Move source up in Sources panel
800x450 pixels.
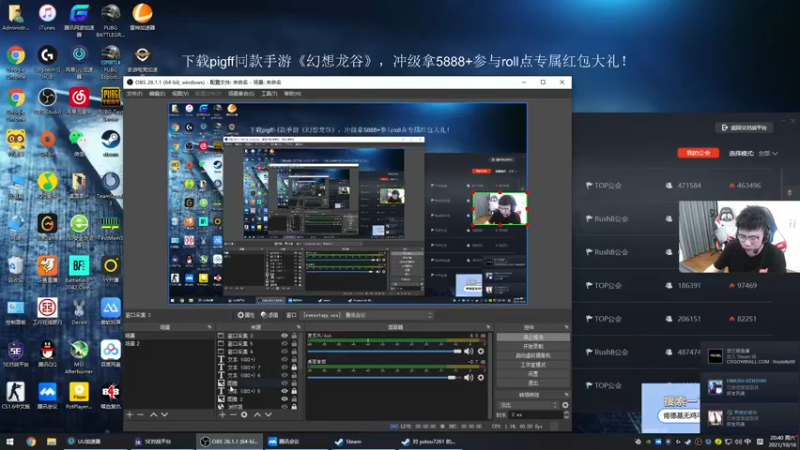[x=257, y=415]
